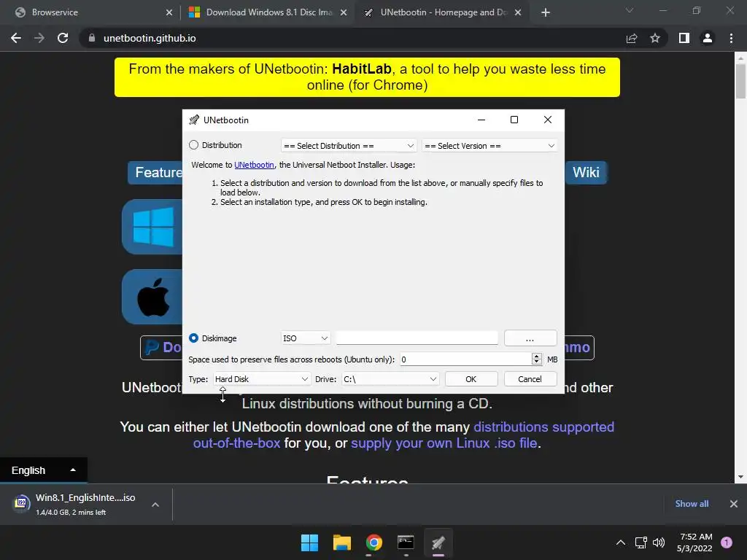Click the browse (...) button for disk image
Viewport: 747px width, 560px height.
530,338
